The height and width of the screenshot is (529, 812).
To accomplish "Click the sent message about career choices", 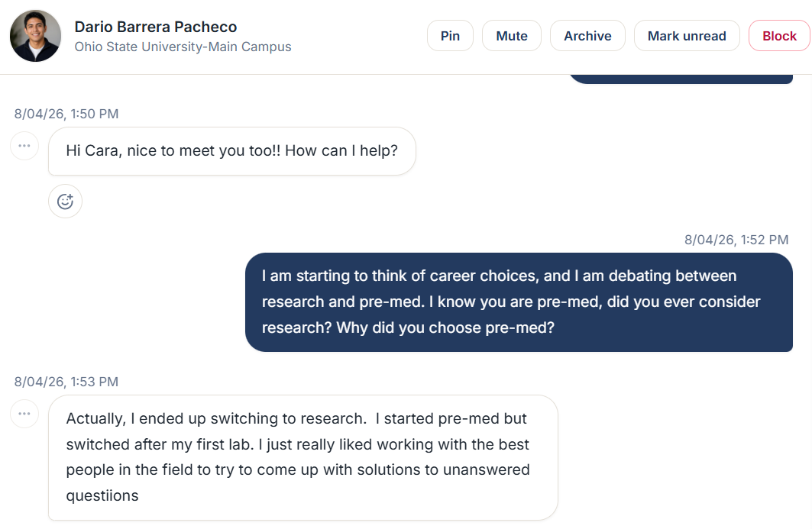I will click(519, 302).
